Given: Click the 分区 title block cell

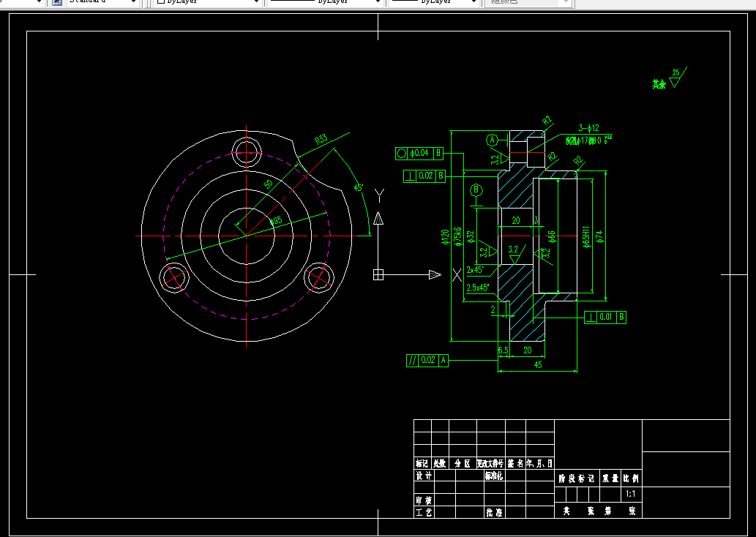Looking at the screenshot, I should pos(463,464).
